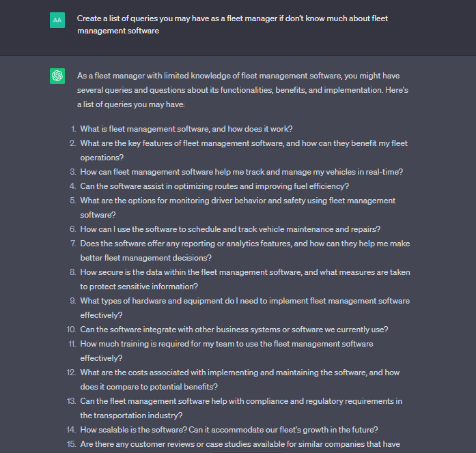The height and width of the screenshot is (453, 476).
Task: Click list item 12 about implementation costs
Action: pyautogui.click(x=240, y=379)
